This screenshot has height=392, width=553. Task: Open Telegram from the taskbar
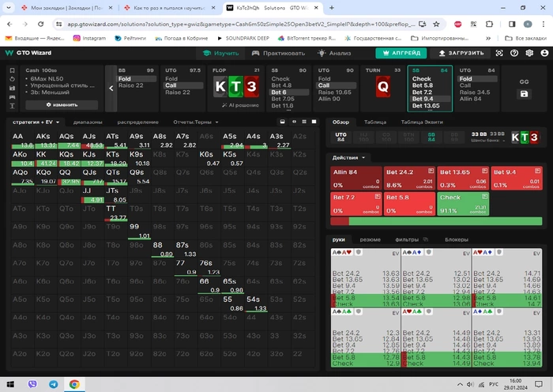pyautogui.click(x=54, y=384)
